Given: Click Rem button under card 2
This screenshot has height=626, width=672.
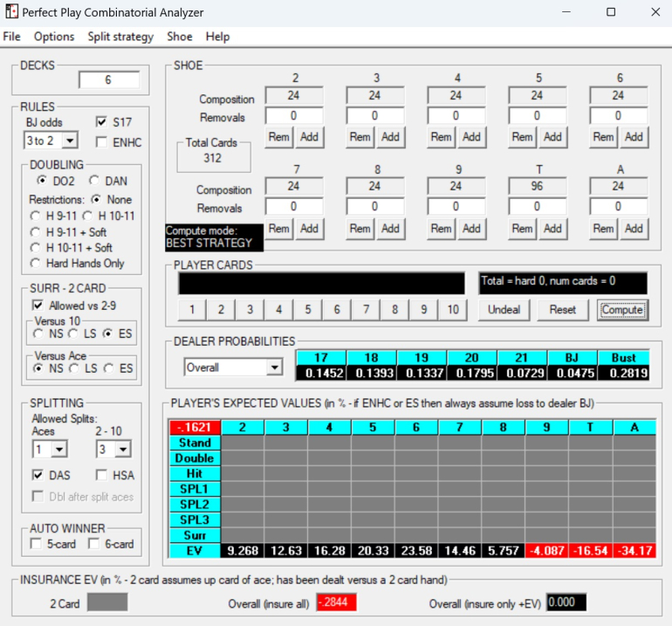Looking at the screenshot, I should [278, 137].
